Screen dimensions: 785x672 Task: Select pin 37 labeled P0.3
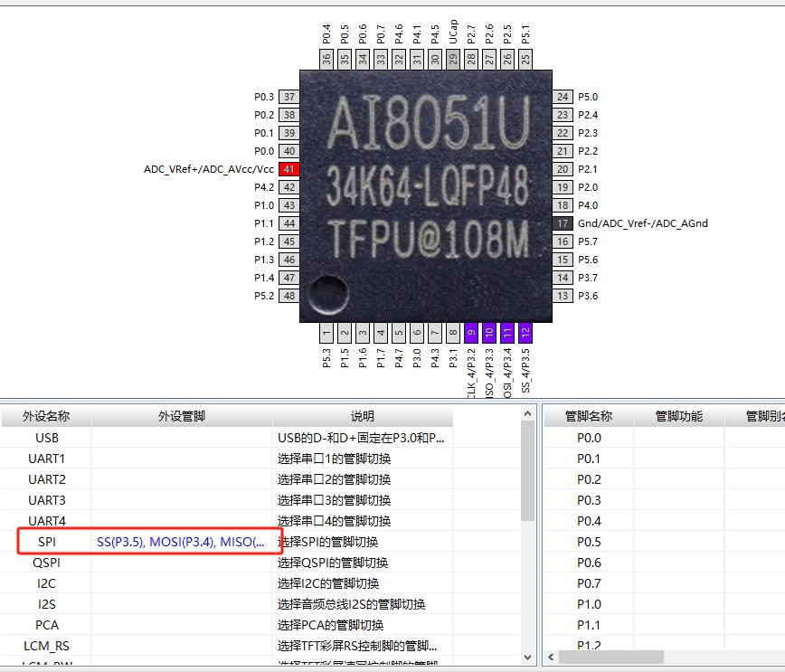288,97
